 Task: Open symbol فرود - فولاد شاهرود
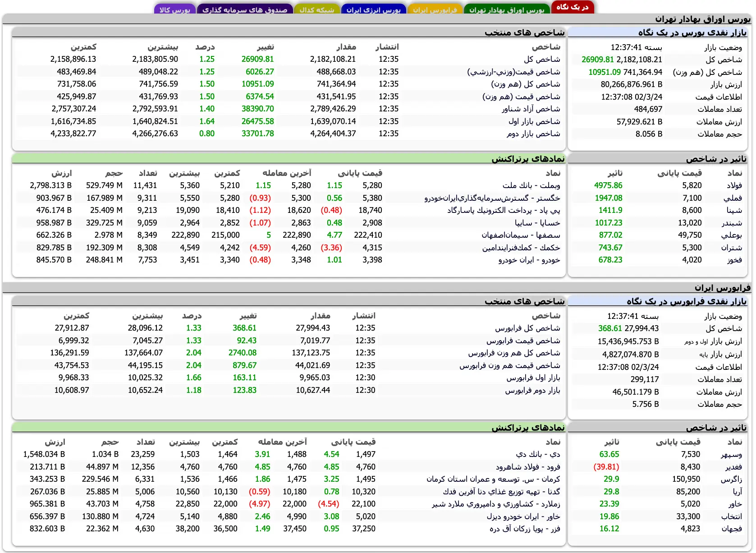click(x=528, y=467)
